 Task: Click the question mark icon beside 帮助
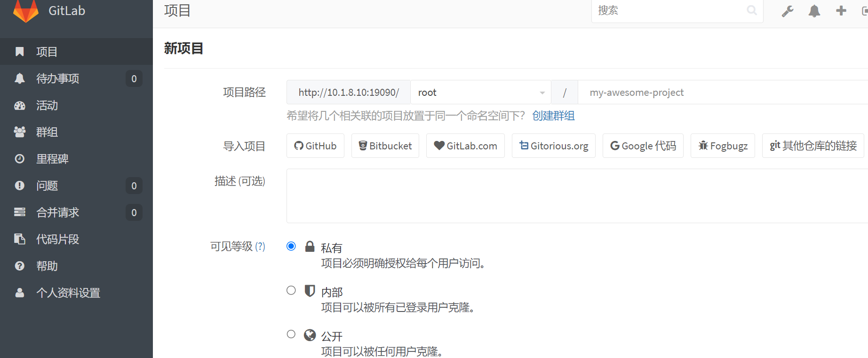pyautogui.click(x=20, y=266)
